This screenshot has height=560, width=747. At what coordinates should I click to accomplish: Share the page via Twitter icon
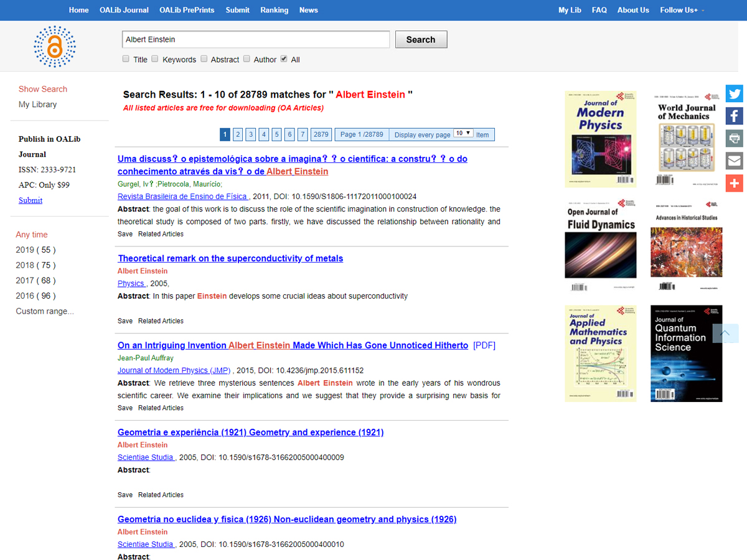click(735, 94)
